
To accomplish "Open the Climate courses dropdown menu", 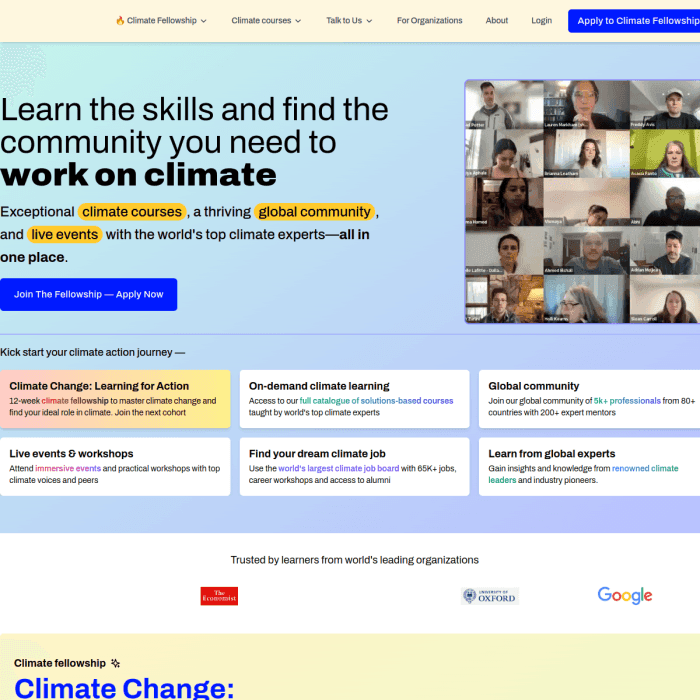I will click(x=266, y=21).
